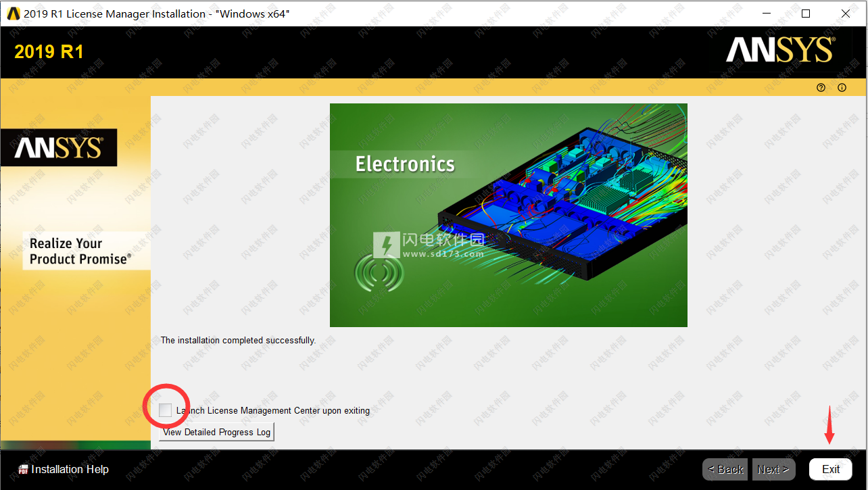Open the question mark help icon
The height and width of the screenshot is (490, 868).
821,87
